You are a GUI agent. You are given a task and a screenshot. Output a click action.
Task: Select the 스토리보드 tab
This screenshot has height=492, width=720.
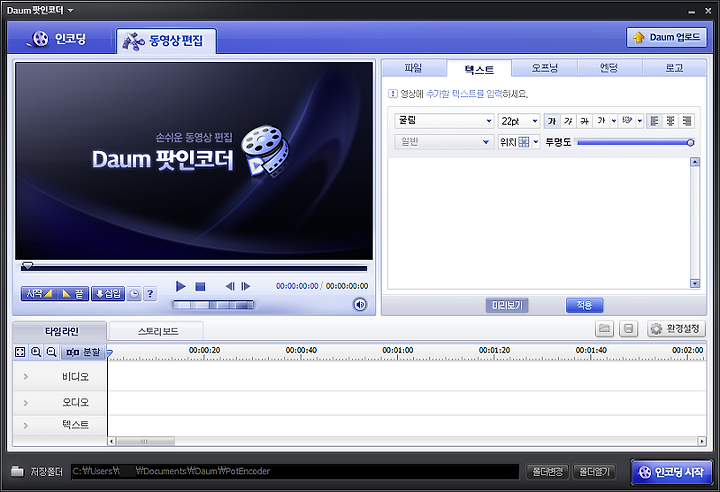pos(158,331)
